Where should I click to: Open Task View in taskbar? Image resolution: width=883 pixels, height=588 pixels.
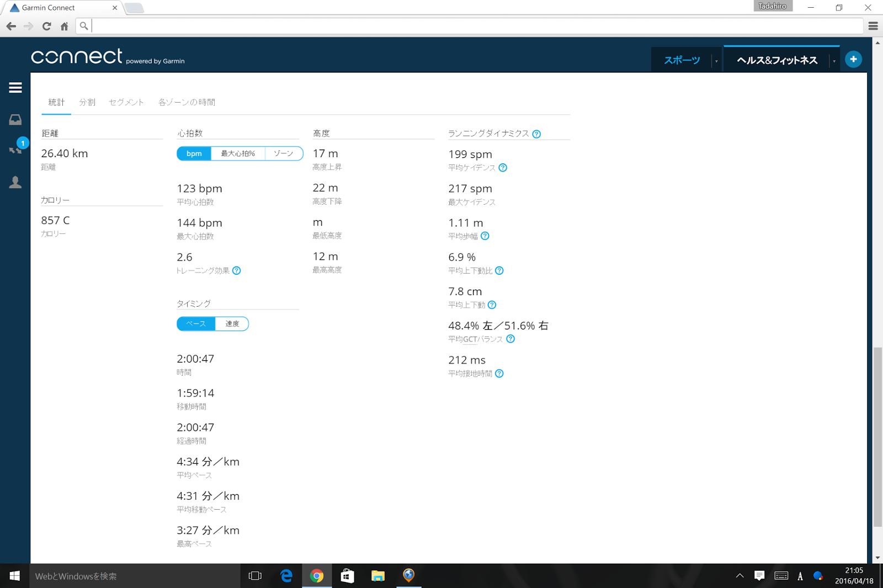(x=255, y=576)
